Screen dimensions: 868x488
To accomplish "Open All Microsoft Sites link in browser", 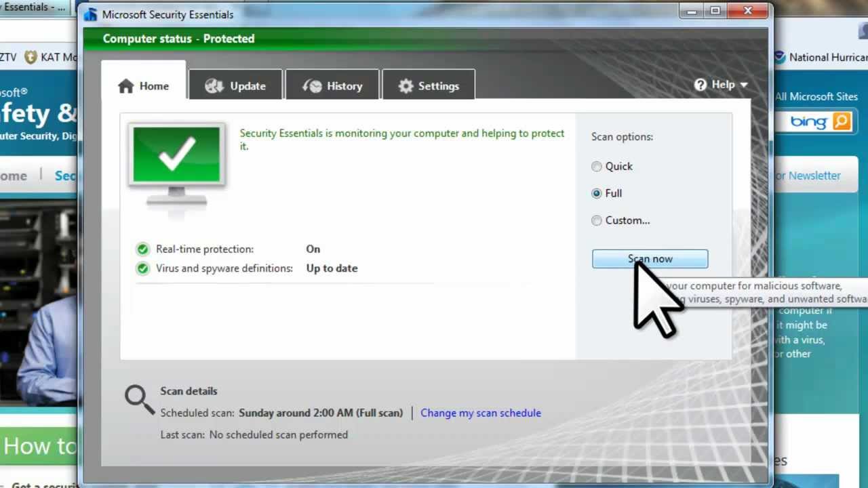I will [816, 96].
